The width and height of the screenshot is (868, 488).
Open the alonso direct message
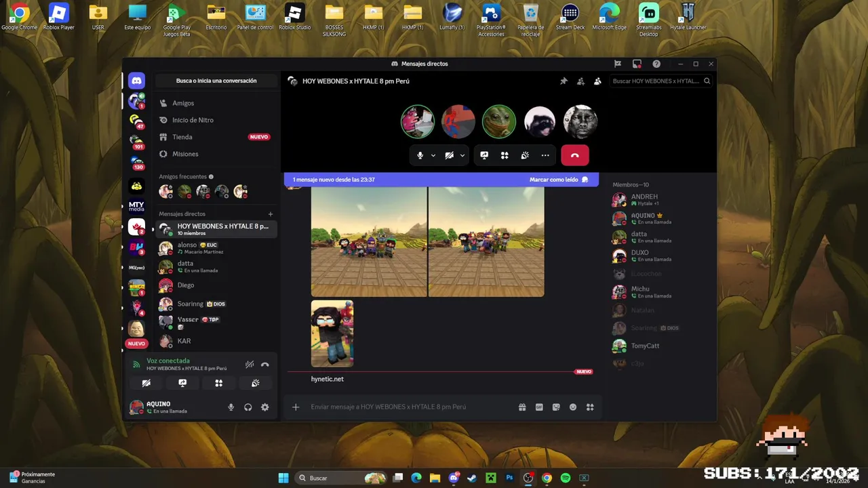pos(216,248)
